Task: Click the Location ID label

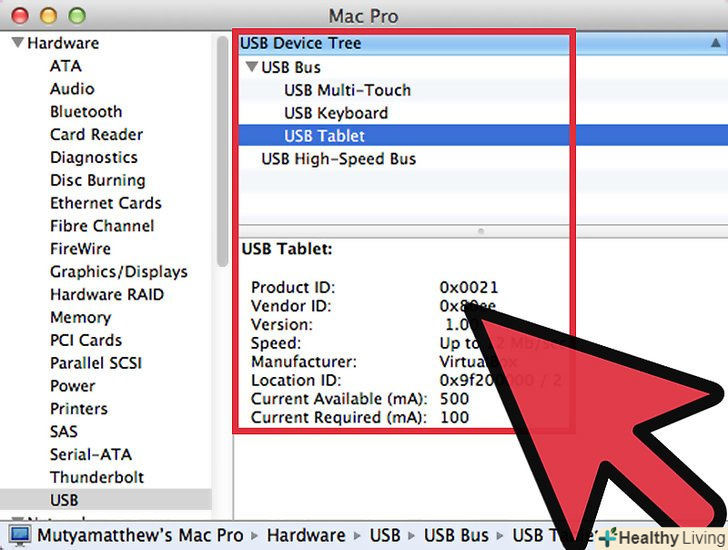Action: coord(296,380)
